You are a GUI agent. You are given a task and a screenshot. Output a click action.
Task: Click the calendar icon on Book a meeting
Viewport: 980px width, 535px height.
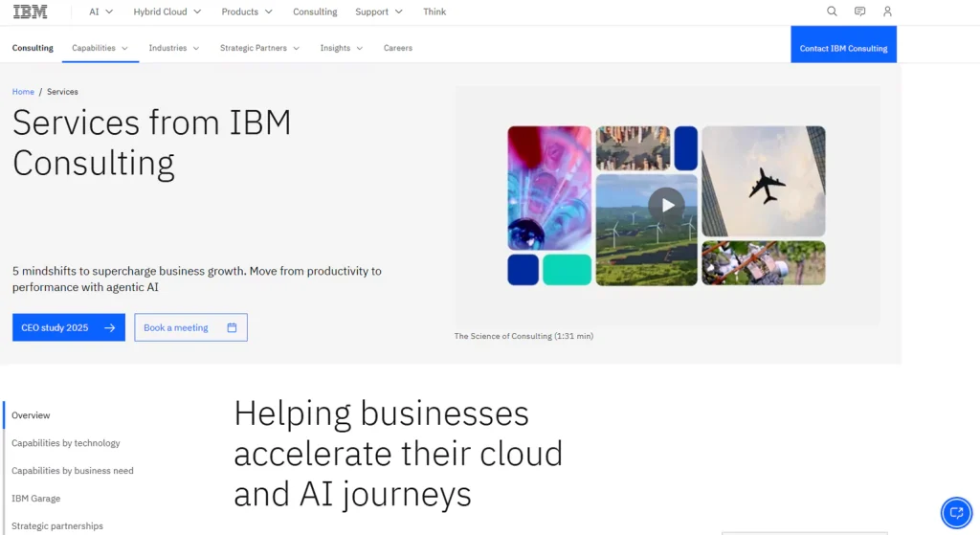point(232,327)
